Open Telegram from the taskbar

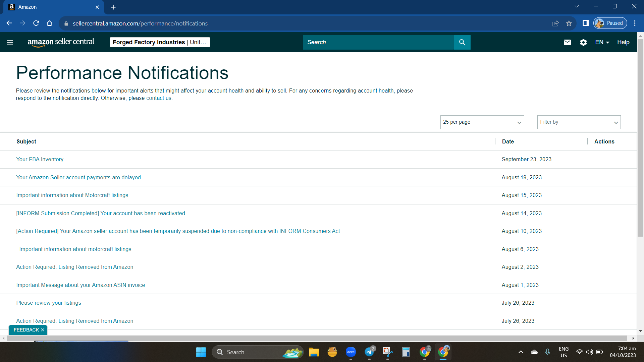click(x=370, y=352)
